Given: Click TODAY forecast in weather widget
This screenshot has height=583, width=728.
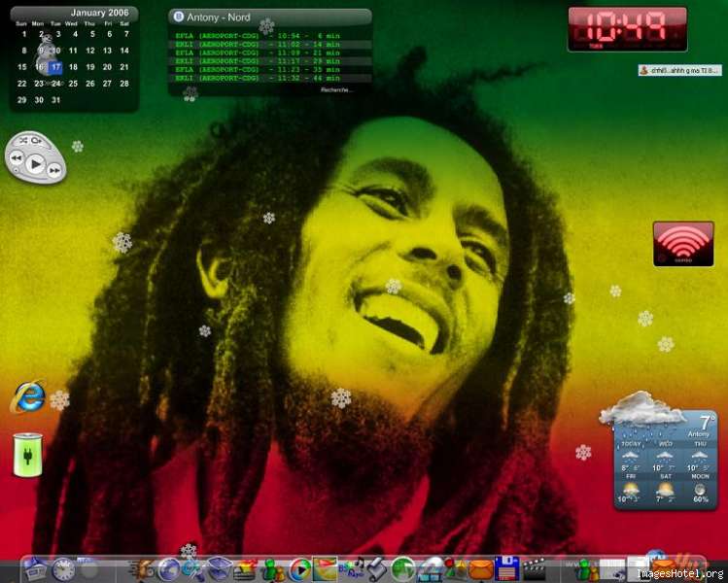Looking at the screenshot, I should coord(630,457).
